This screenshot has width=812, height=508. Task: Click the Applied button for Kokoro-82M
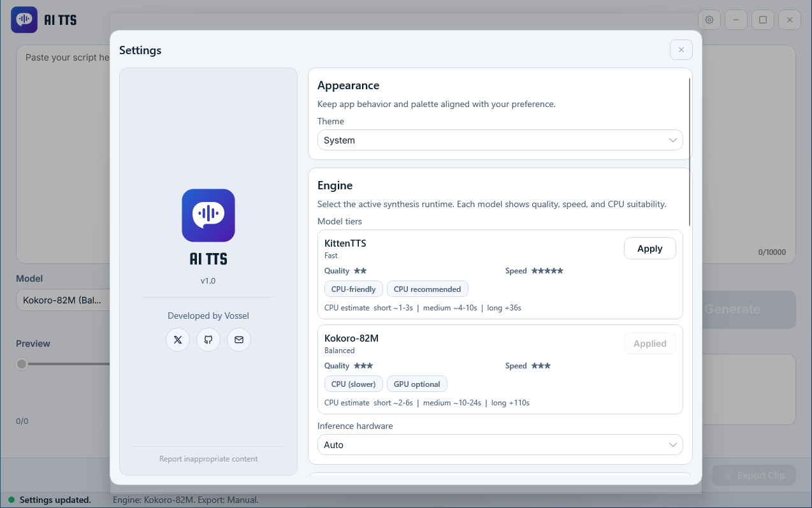coord(649,344)
